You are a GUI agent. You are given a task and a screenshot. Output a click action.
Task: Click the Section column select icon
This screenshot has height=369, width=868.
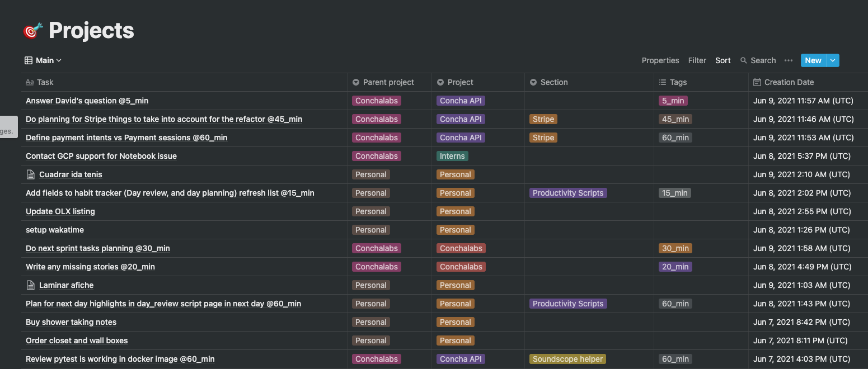point(533,82)
